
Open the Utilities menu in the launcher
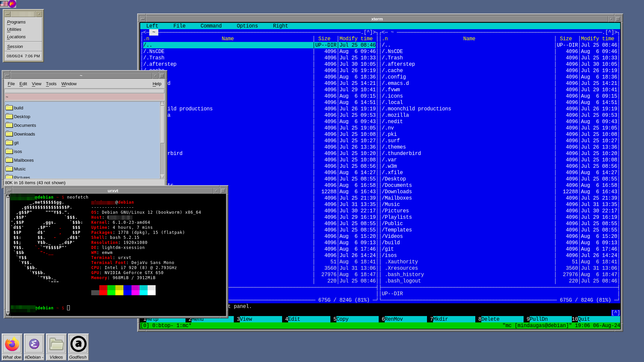tap(14, 29)
